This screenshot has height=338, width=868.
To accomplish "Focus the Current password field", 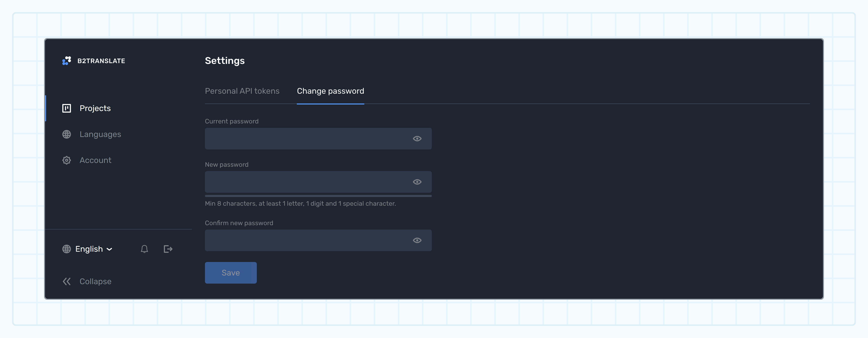I will 318,139.
